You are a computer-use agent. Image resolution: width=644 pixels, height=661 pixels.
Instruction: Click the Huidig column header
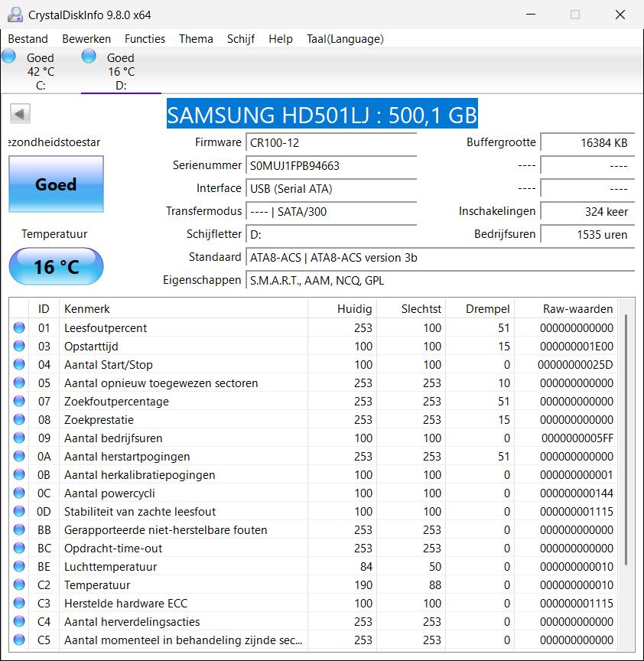(342, 308)
